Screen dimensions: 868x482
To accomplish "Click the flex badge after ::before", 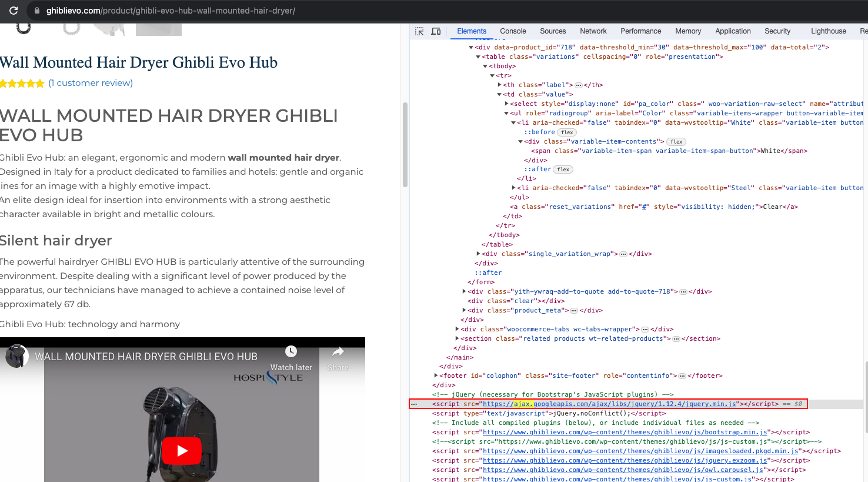I will [x=567, y=132].
